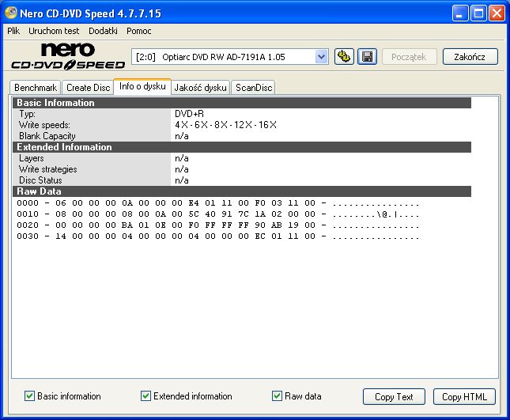The image size is (510, 420).
Task: Uncheck the Raw data checkbox
Action: click(277, 396)
